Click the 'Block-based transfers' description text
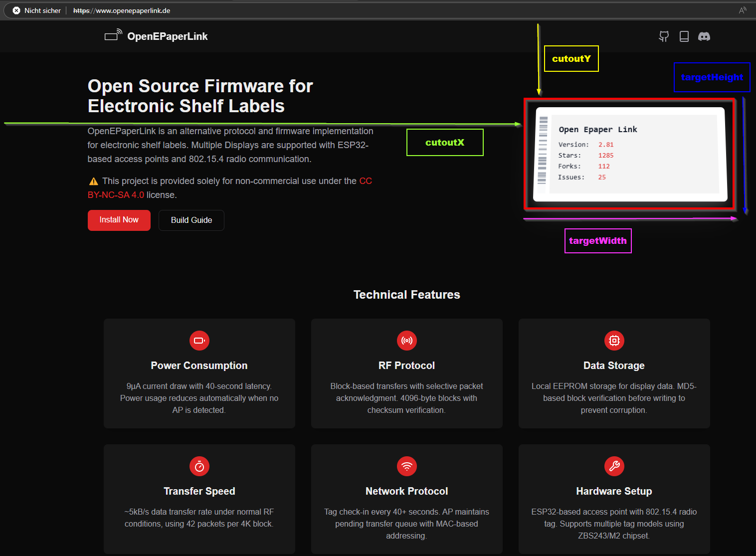 (x=407, y=398)
